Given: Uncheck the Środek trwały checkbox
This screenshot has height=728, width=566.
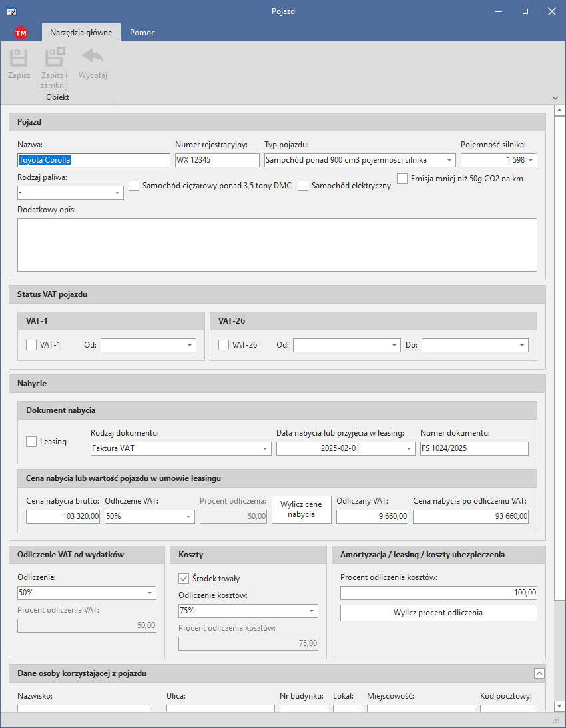Looking at the screenshot, I should pyautogui.click(x=183, y=579).
